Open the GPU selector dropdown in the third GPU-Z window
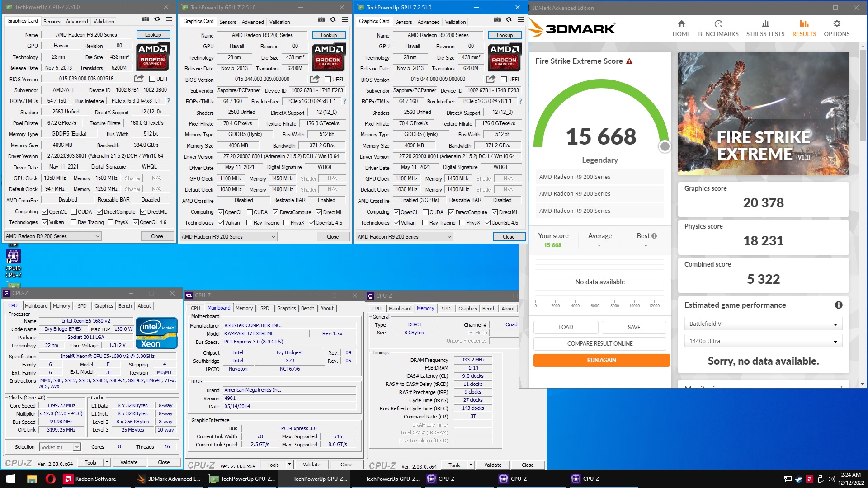Viewport: 868px width, 488px height. pyautogui.click(x=404, y=236)
